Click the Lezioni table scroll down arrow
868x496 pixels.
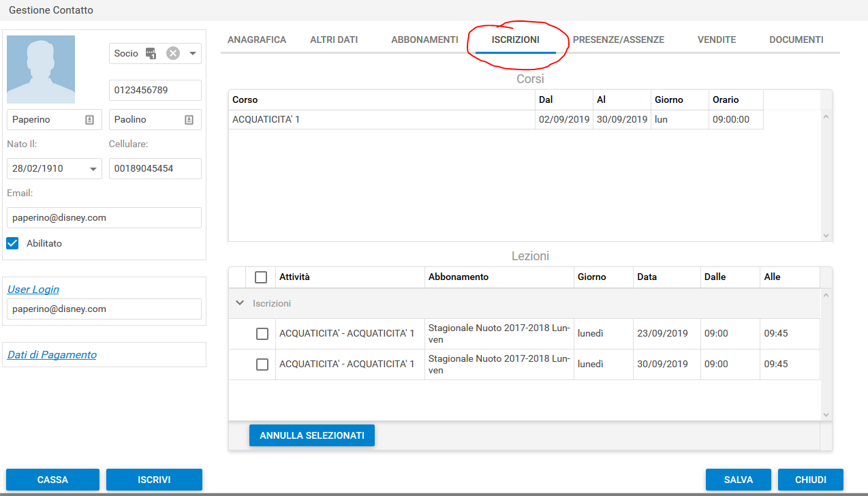click(826, 414)
